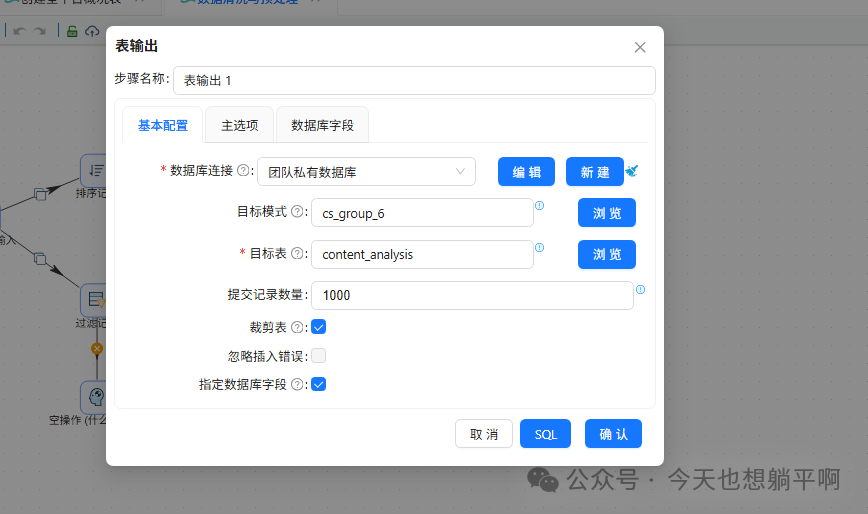868x514 pixels.
Task: Click the cloud upload icon in the toolbar
Action: pyautogui.click(x=92, y=31)
